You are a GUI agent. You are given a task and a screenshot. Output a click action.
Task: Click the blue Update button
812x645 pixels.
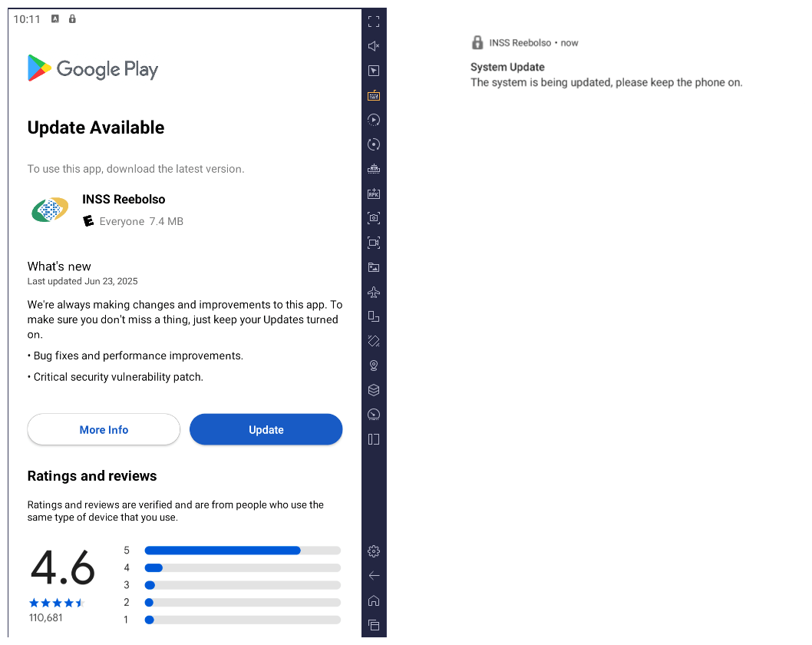coord(266,430)
